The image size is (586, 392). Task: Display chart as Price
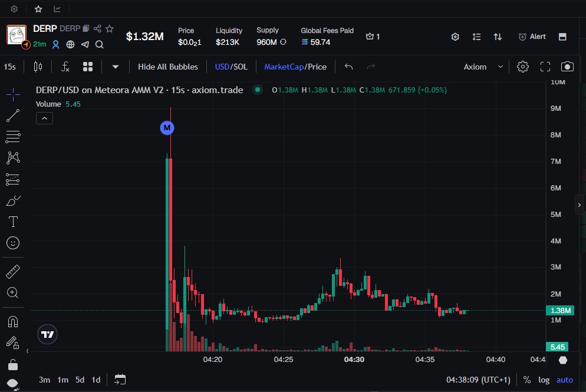pyautogui.click(x=317, y=67)
